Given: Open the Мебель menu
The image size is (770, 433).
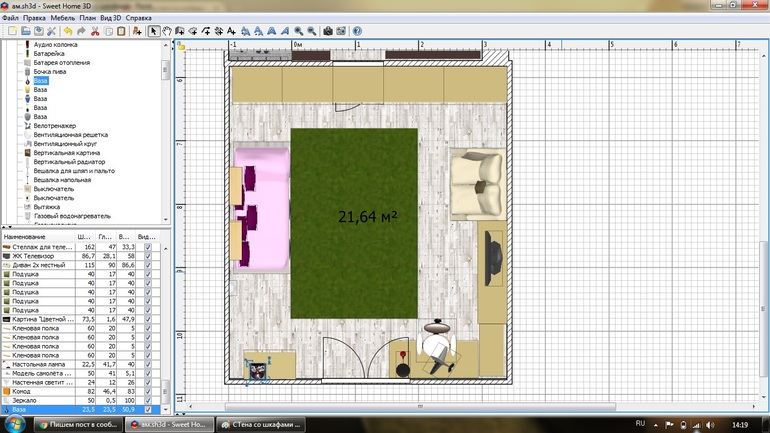Looking at the screenshot, I should [63, 18].
